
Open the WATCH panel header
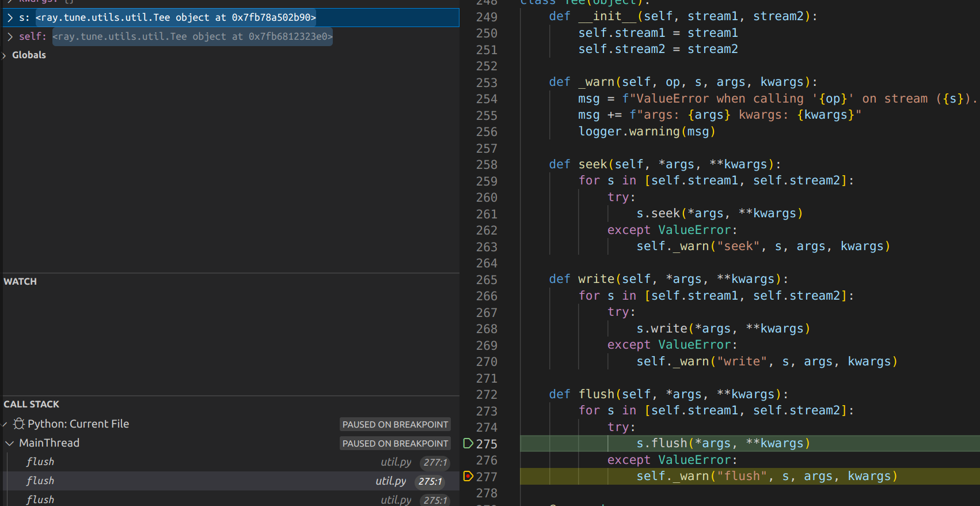20,282
